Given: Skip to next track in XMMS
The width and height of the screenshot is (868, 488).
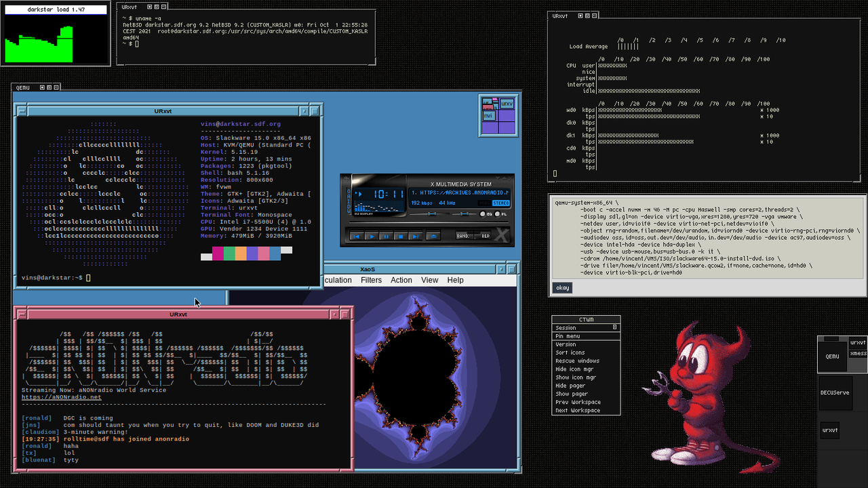Looking at the screenshot, I should 416,235.
